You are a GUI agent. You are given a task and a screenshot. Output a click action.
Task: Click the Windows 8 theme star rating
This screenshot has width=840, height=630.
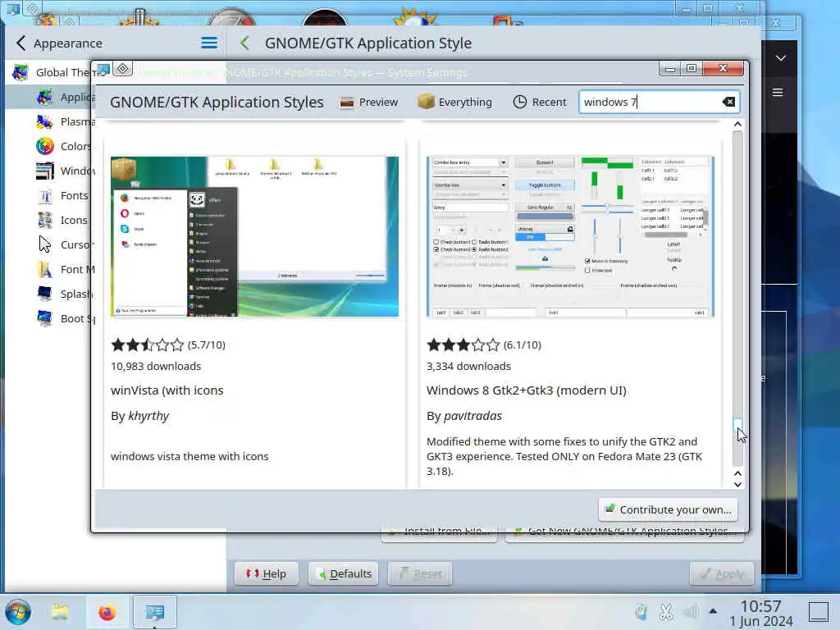click(463, 345)
